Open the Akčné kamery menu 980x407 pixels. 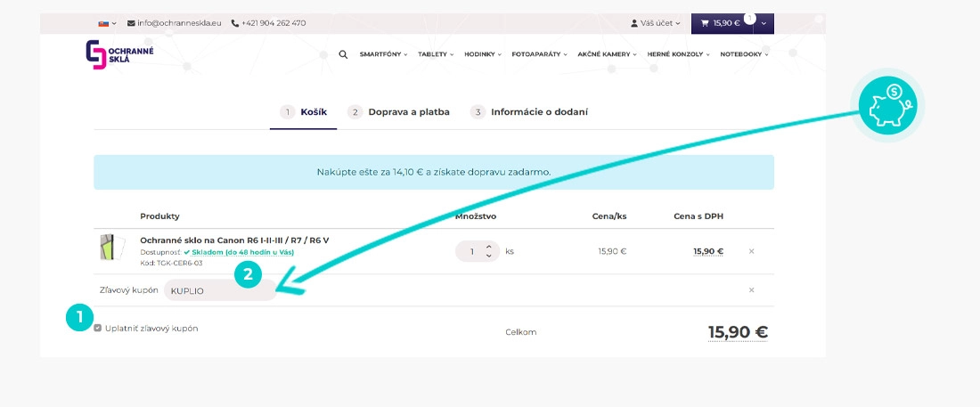(x=607, y=54)
